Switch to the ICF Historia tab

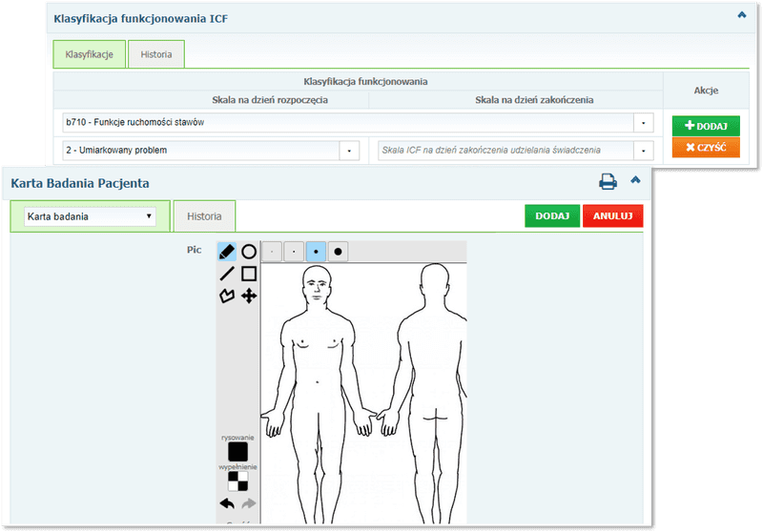[x=156, y=54]
